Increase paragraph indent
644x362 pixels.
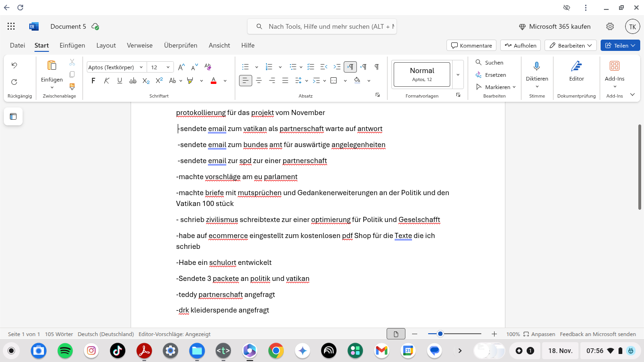337,67
